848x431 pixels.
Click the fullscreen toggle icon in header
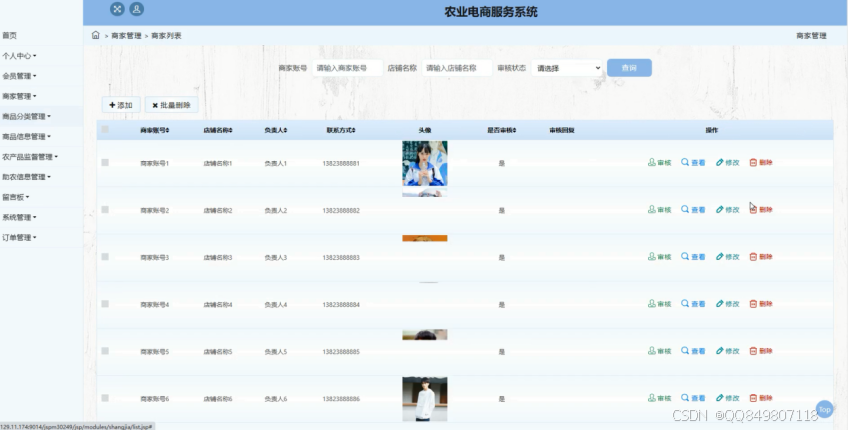pos(117,9)
